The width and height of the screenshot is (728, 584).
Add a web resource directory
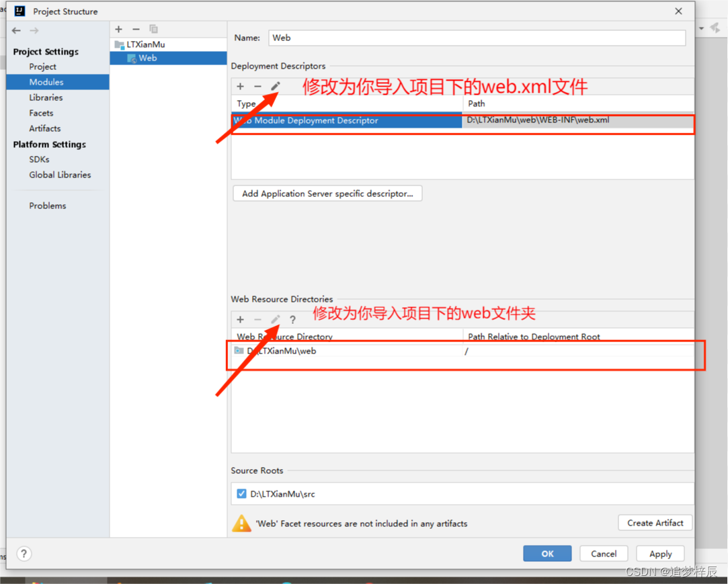tap(240, 319)
